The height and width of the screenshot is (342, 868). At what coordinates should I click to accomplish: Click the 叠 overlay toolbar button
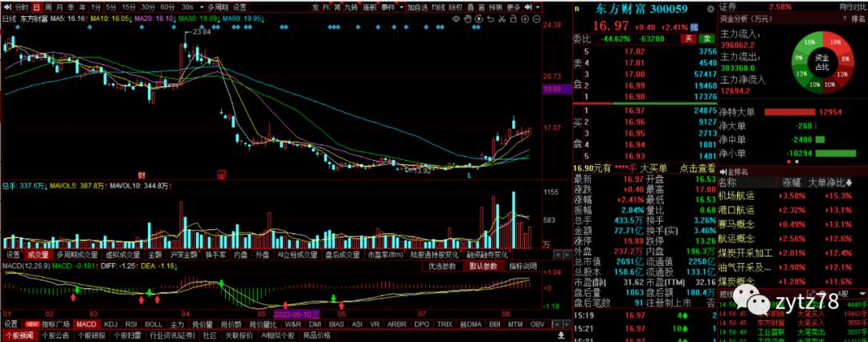click(470, 7)
